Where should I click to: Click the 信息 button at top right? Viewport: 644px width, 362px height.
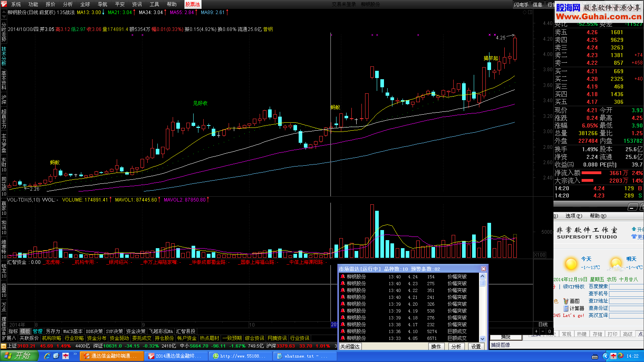click(x=537, y=4)
